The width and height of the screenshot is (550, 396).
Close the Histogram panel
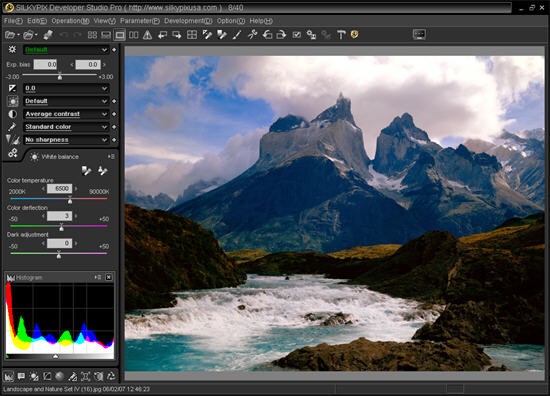click(109, 277)
